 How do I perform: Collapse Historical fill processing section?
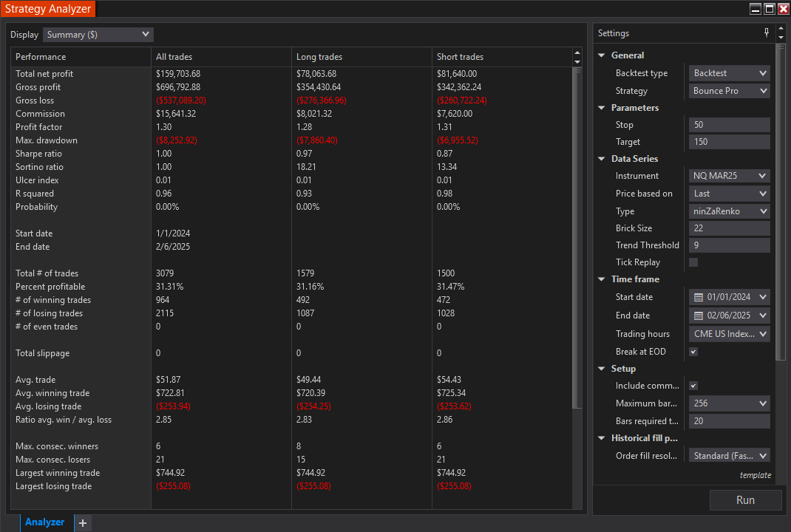[601, 439]
